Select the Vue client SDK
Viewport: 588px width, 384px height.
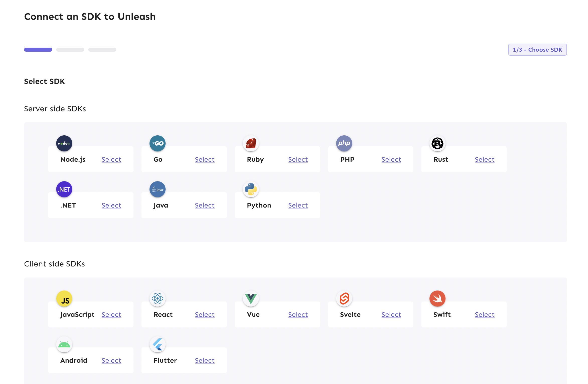point(298,315)
